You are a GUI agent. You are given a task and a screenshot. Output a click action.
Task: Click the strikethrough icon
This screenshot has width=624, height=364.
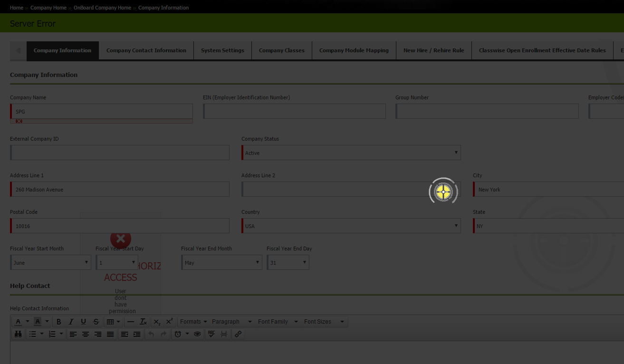[x=96, y=322]
